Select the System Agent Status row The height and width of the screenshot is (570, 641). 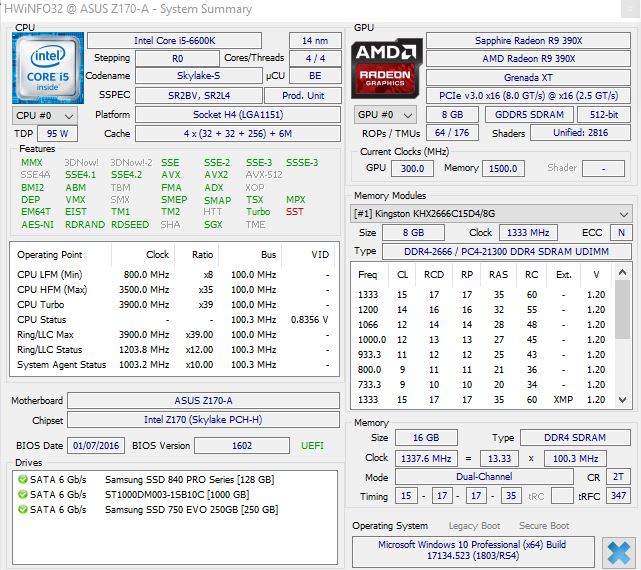pyautogui.click(x=174, y=365)
